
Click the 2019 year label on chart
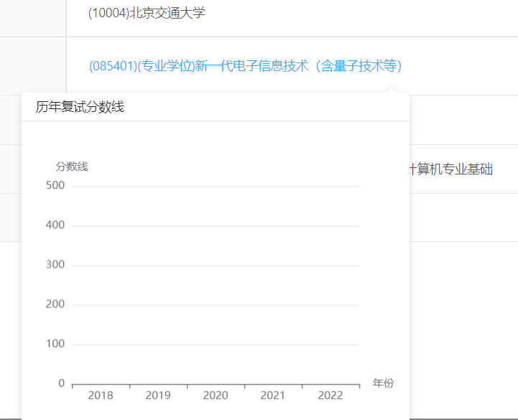tap(158, 396)
